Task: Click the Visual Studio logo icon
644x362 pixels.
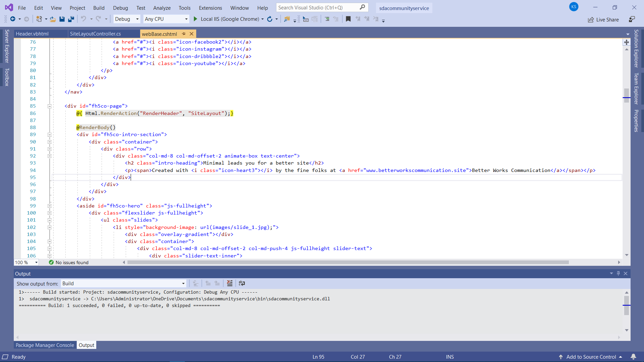Action: (x=9, y=7)
